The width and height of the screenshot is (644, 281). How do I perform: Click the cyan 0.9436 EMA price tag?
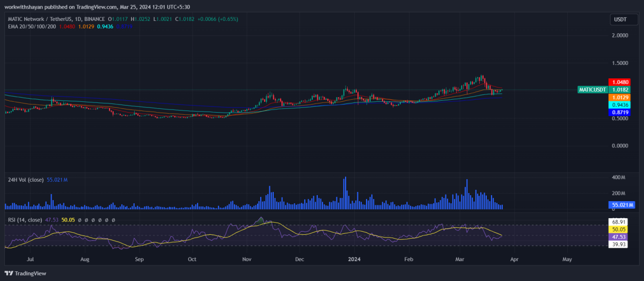tap(619, 105)
